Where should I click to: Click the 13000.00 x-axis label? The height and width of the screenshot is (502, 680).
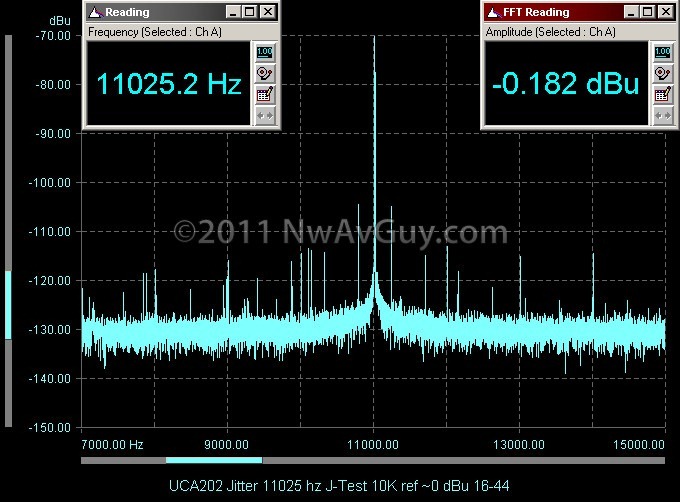(x=519, y=445)
